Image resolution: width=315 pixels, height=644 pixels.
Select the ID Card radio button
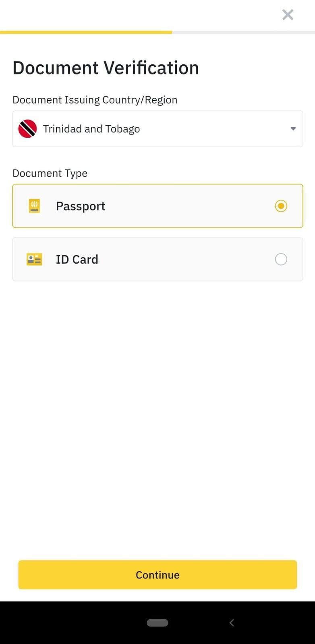pyautogui.click(x=281, y=260)
